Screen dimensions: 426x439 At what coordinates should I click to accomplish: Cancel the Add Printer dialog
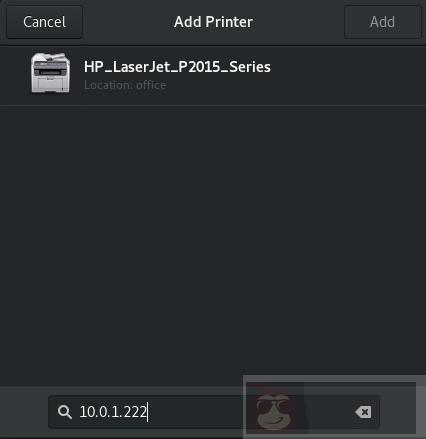point(44,22)
